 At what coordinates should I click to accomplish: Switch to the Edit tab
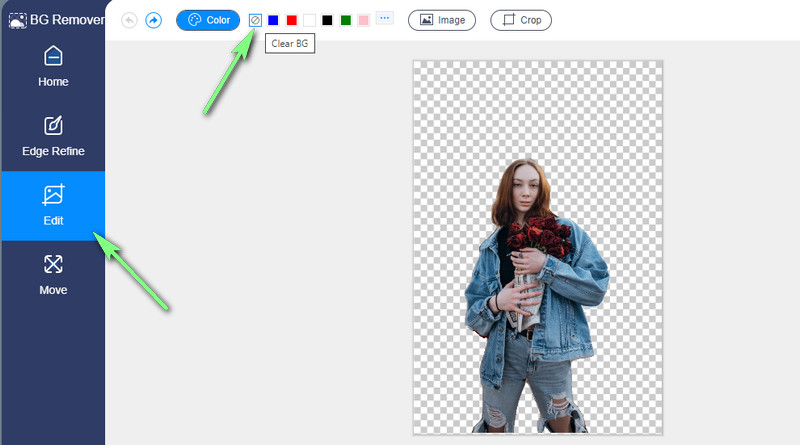pyautogui.click(x=53, y=206)
